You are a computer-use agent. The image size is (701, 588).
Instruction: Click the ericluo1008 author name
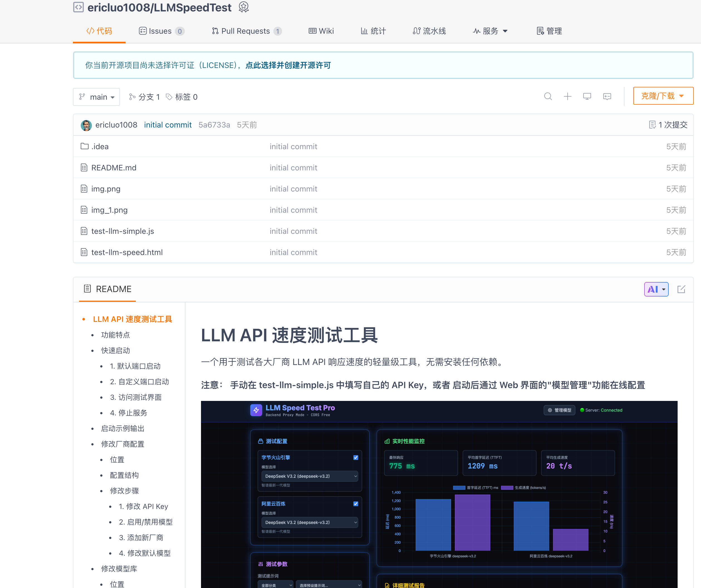coord(116,125)
